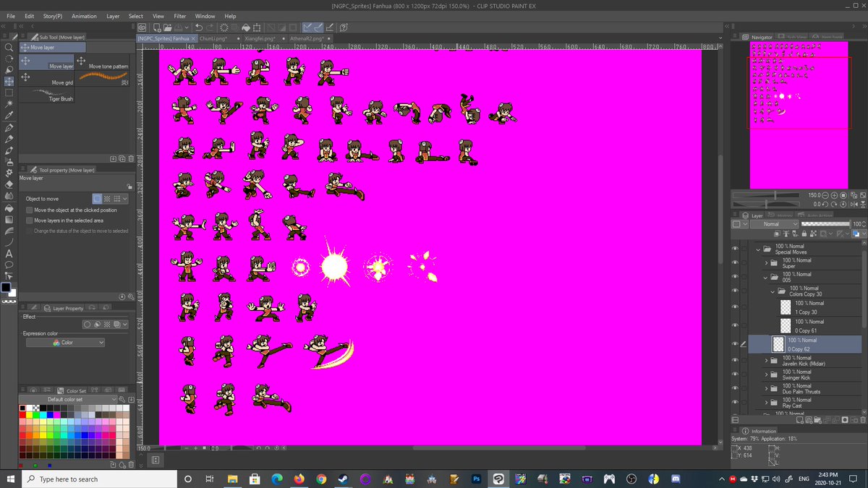Adjust the layer opacity slider
868x488 pixels.
click(x=825, y=224)
